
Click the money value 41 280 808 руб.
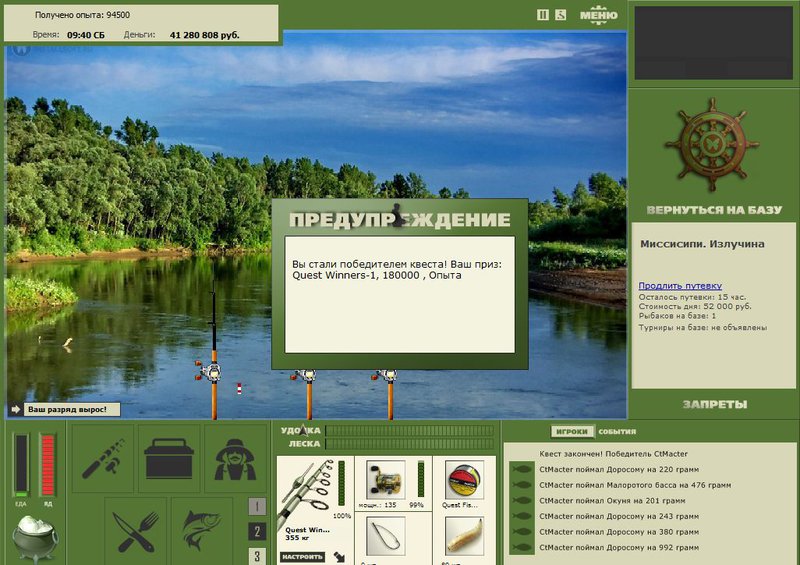[204, 35]
